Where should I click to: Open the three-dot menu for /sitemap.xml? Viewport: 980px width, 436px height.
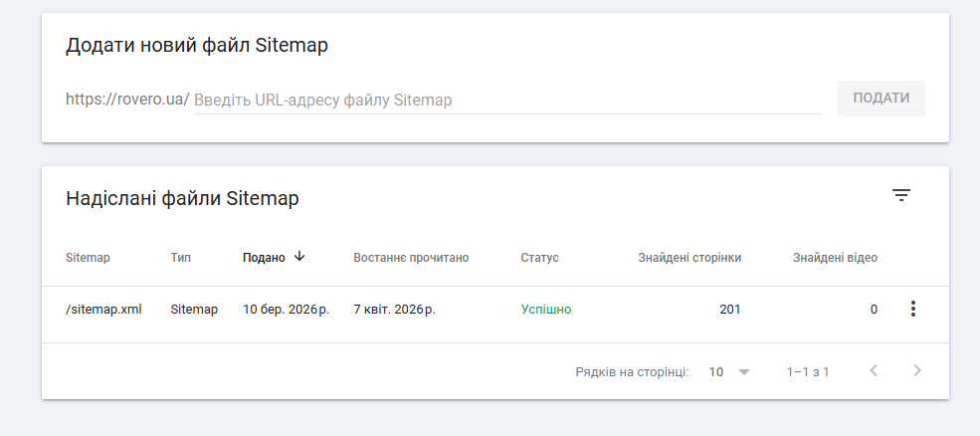point(912,310)
